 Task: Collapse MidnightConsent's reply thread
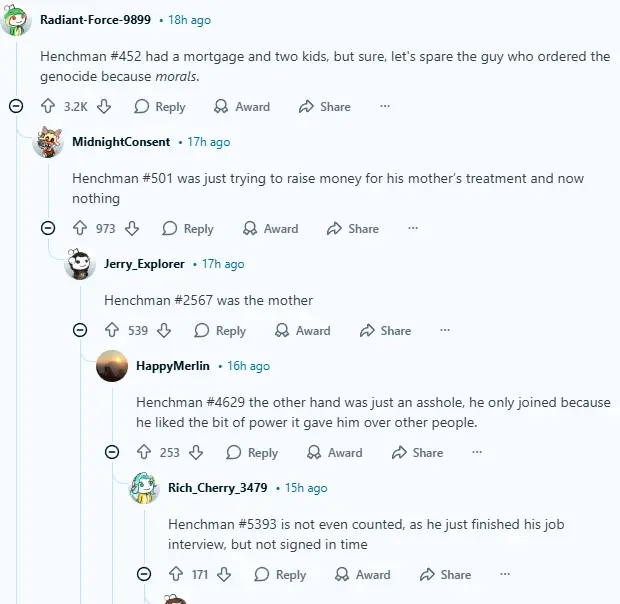48,228
